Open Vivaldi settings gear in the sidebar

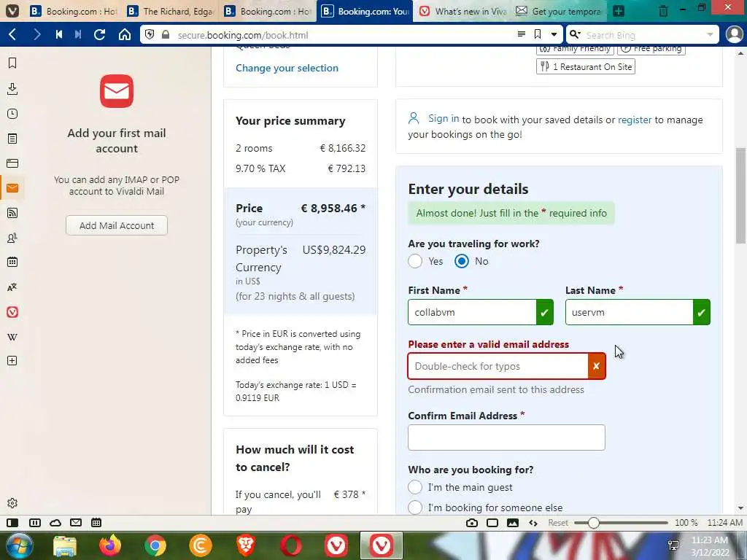tap(12, 503)
